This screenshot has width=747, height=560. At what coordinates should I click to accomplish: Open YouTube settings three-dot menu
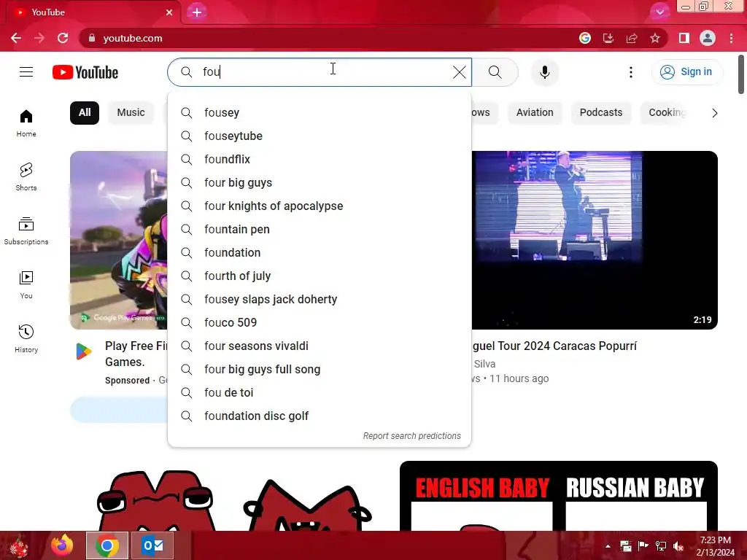pyautogui.click(x=631, y=72)
